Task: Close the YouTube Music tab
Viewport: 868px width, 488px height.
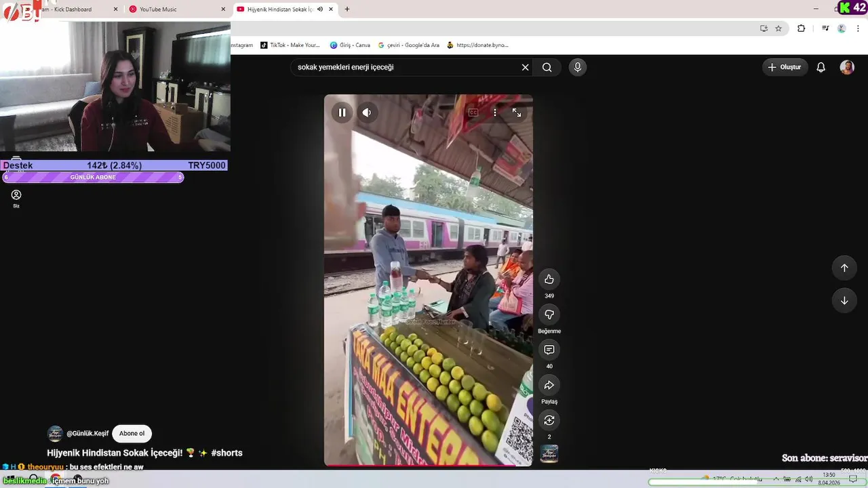Action: (x=223, y=9)
